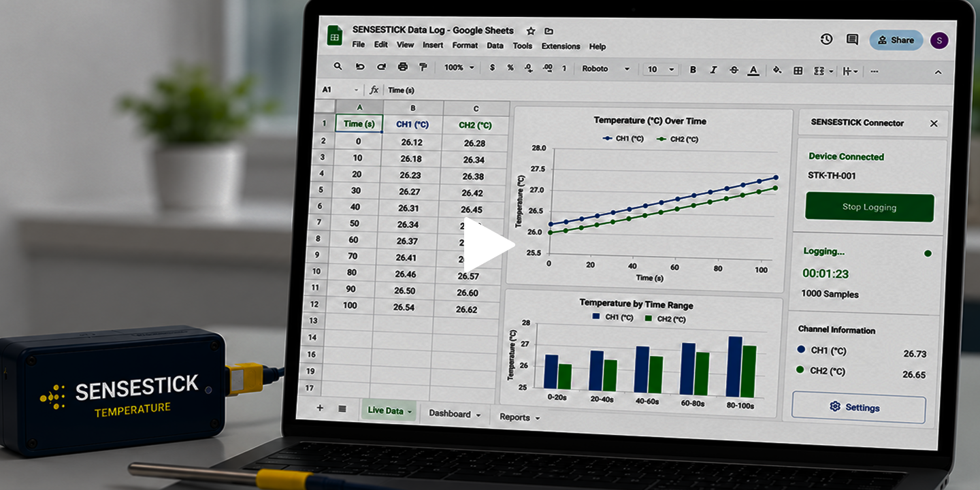This screenshot has width=980, height=490.
Task: Close the SENSESTICK Connector panel
Action: tap(934, 123)
